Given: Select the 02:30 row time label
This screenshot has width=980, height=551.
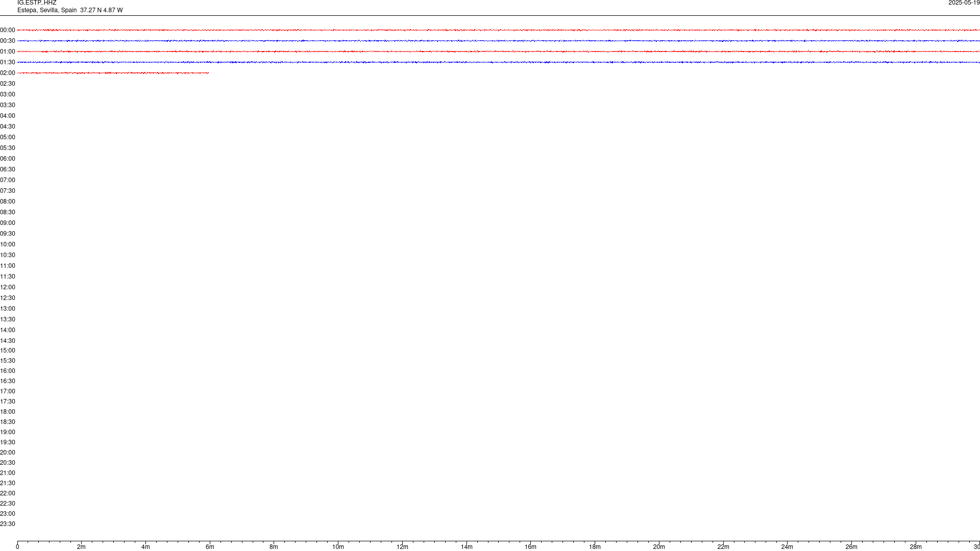Looking at the screenshot, I should pyautogui.click(x=8, y=84).
